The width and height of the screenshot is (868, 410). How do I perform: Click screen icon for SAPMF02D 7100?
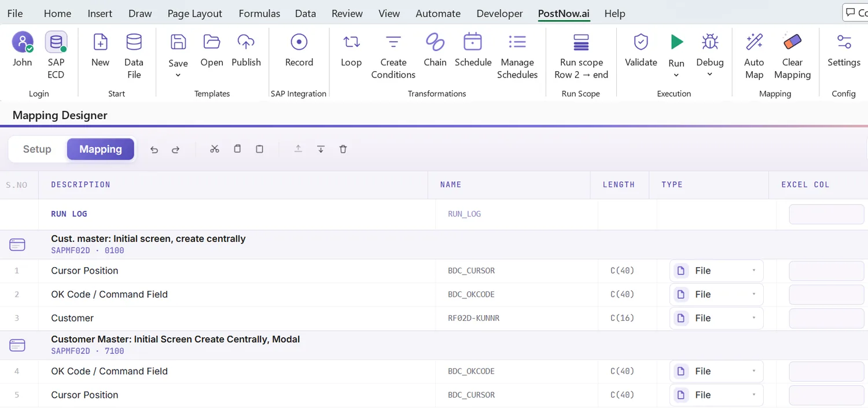click(17, 345)
